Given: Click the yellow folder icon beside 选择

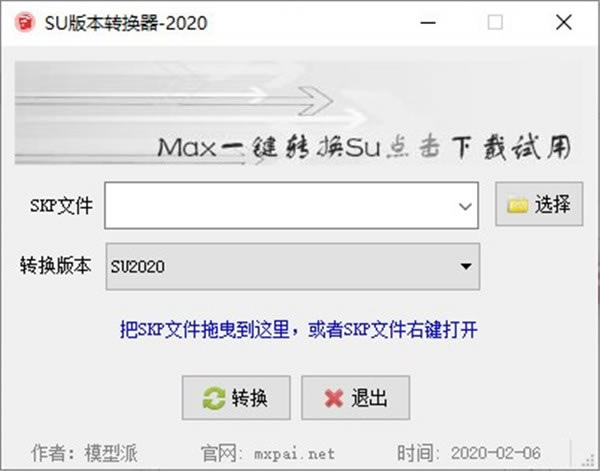Looking at the screenshot, I should point(517,205).
